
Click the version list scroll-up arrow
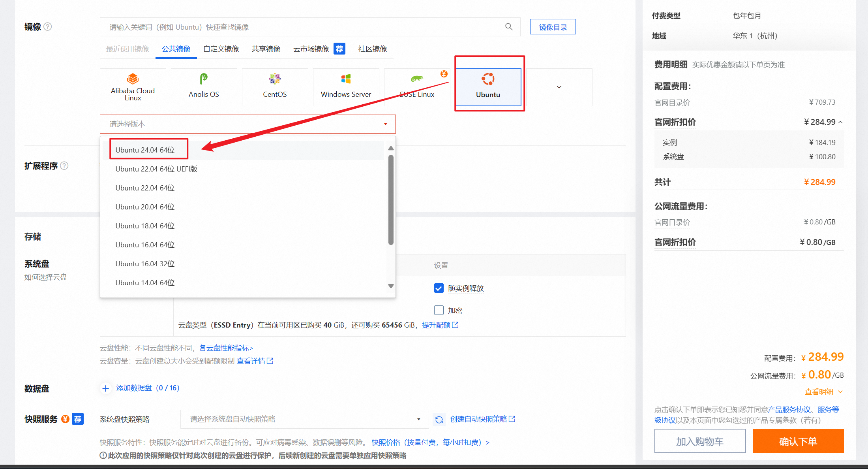pos(391,148)
